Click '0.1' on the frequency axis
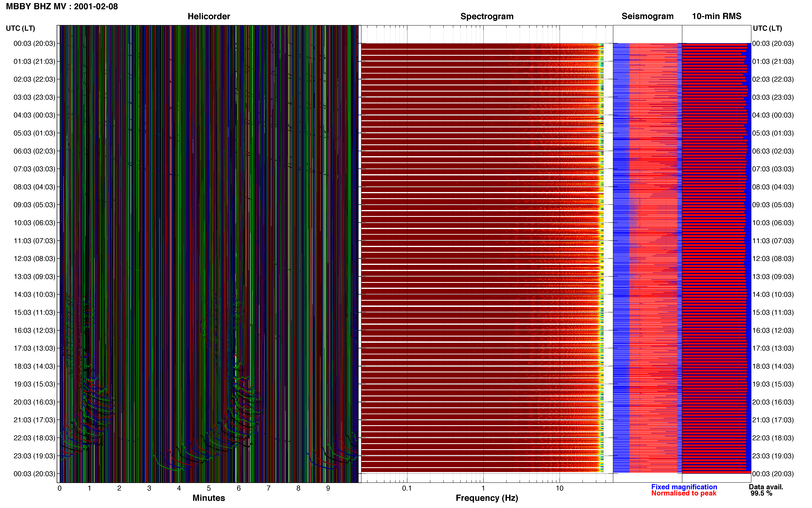This screenshot has width=812, height=508. point(407,488)
